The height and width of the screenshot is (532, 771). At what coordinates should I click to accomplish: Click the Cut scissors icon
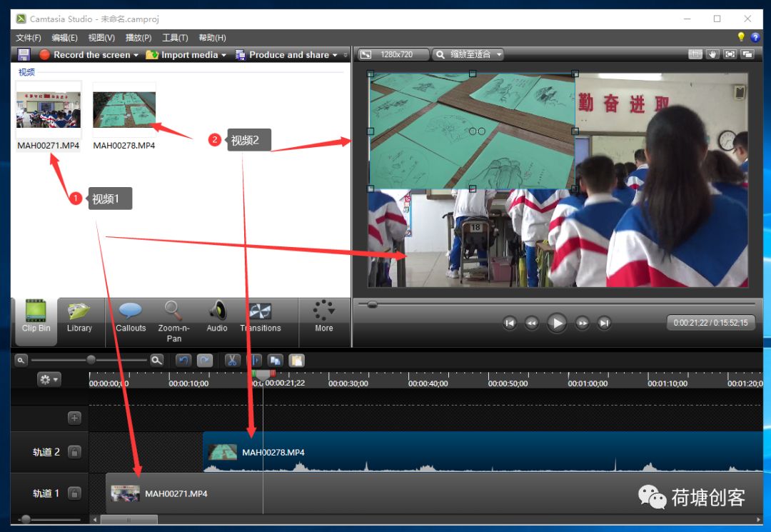point(231,361)
